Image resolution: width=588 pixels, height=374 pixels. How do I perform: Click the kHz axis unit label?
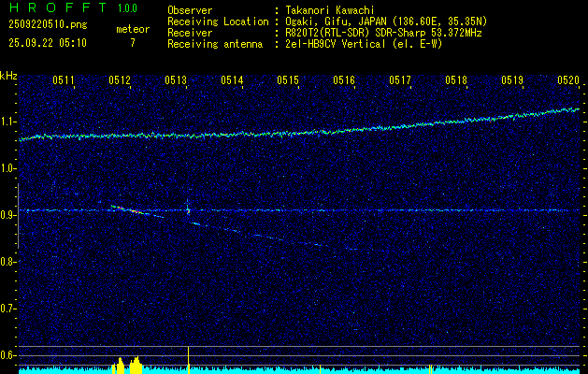(8, 76)
